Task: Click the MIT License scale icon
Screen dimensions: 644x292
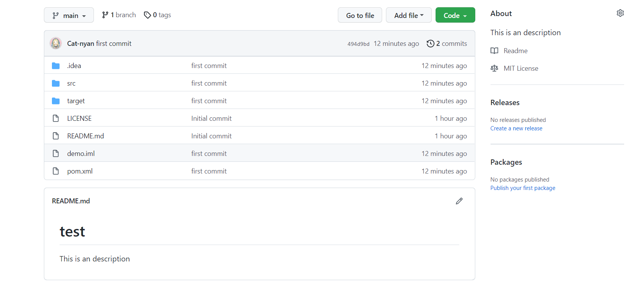Action: coord(494,68)
